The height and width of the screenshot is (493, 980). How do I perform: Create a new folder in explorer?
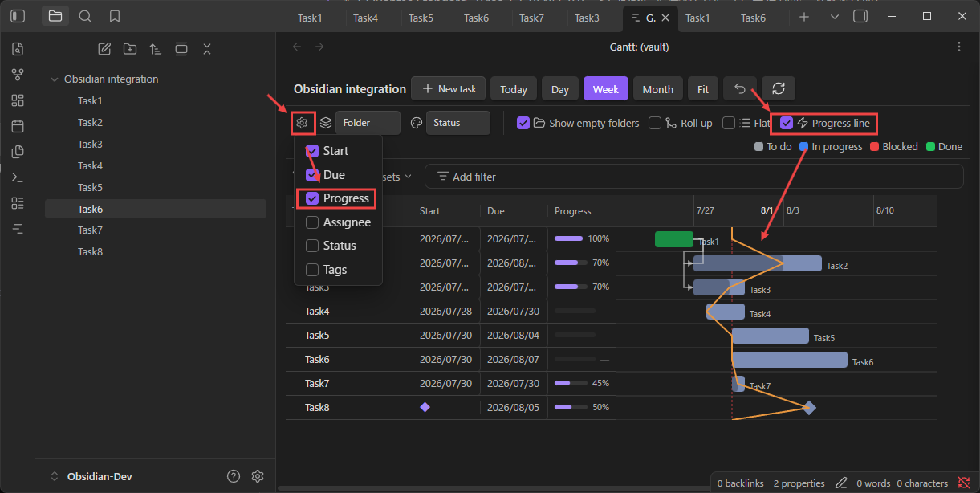coord(130,49)
